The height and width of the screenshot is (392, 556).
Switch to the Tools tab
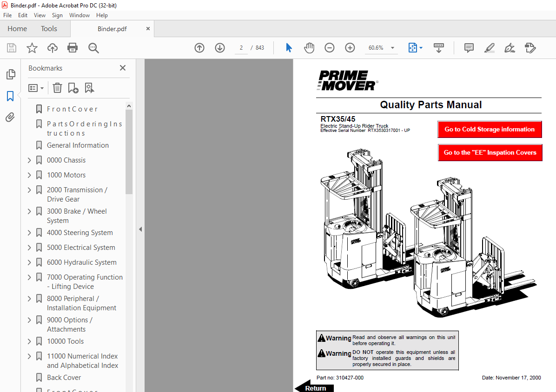click(49, 29)
